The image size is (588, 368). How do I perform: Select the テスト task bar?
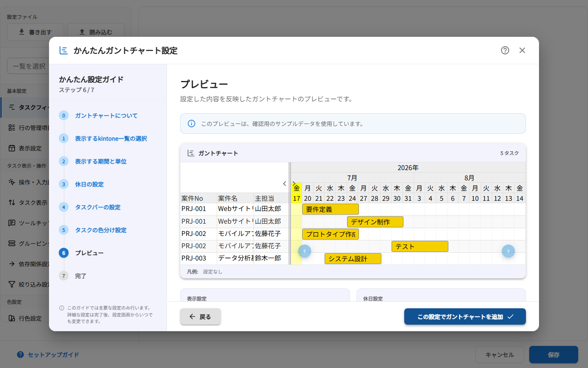(420, 247)
